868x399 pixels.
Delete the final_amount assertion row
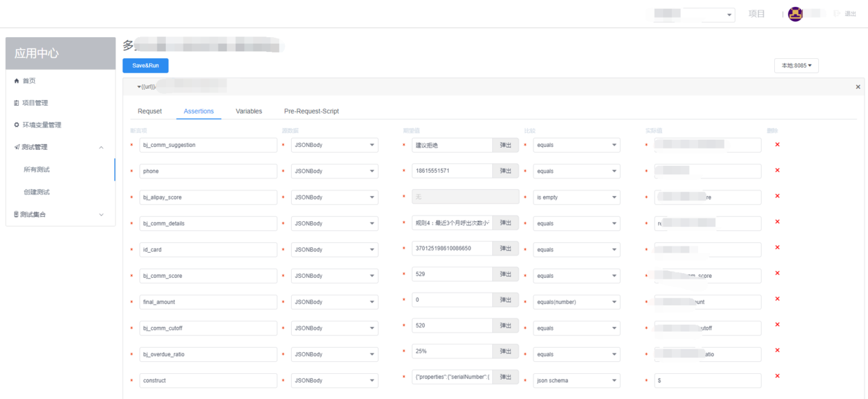(777, 300)
